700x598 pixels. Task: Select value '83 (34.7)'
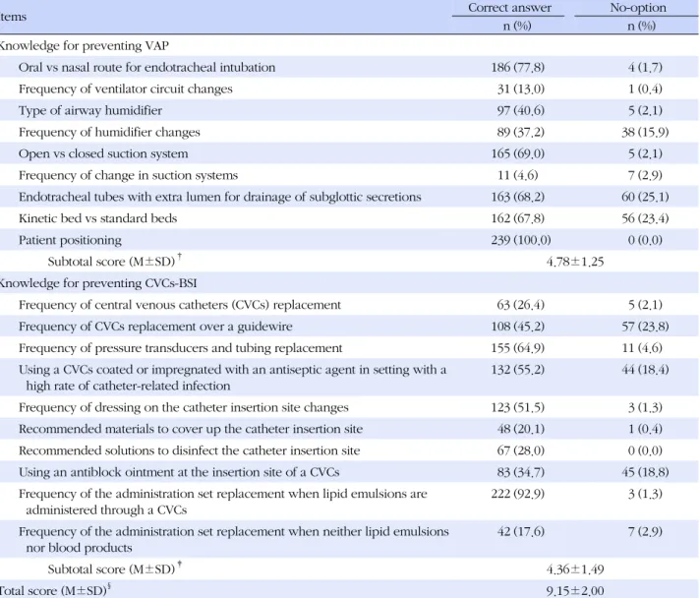point(520,472)
